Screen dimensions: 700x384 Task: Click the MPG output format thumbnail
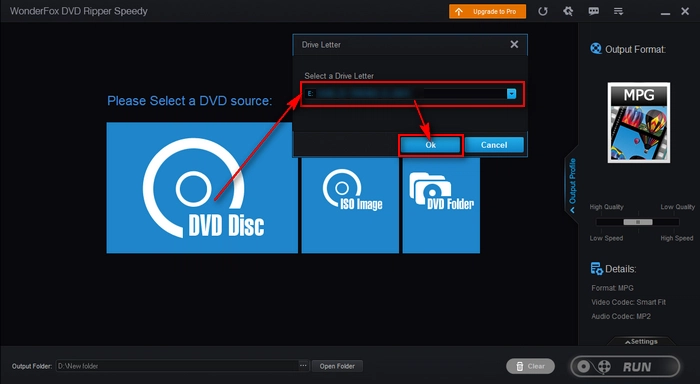click(638, 122)
